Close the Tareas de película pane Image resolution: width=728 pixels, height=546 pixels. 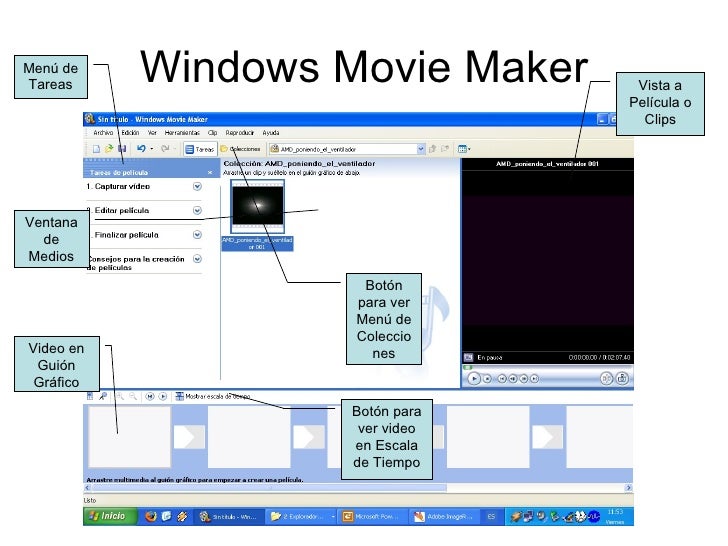coord(210,173)
